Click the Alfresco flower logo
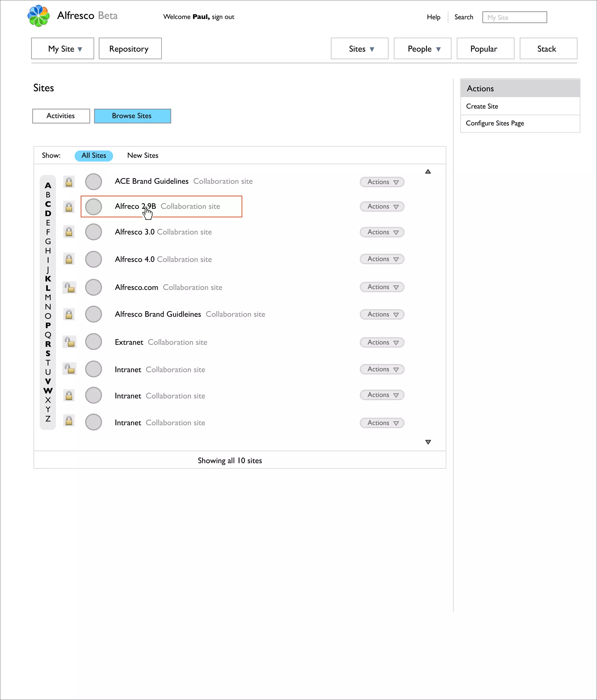The width and height of the screenshot is (597, 700). (38, 16)
